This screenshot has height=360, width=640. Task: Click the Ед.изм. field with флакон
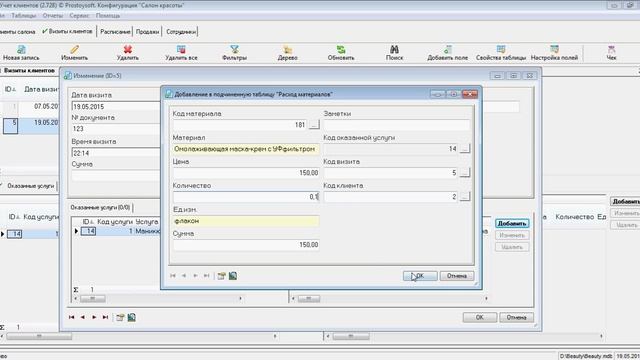pyautogui.click(x=246, y=221)
